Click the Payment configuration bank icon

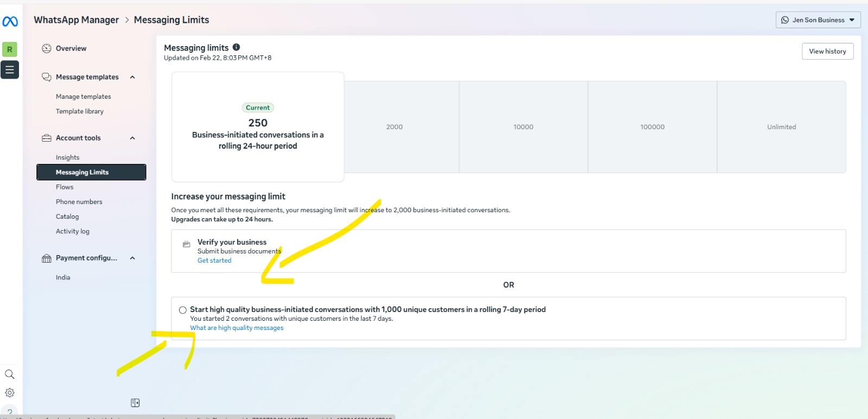pyautogui.click(x=47, y=258)
